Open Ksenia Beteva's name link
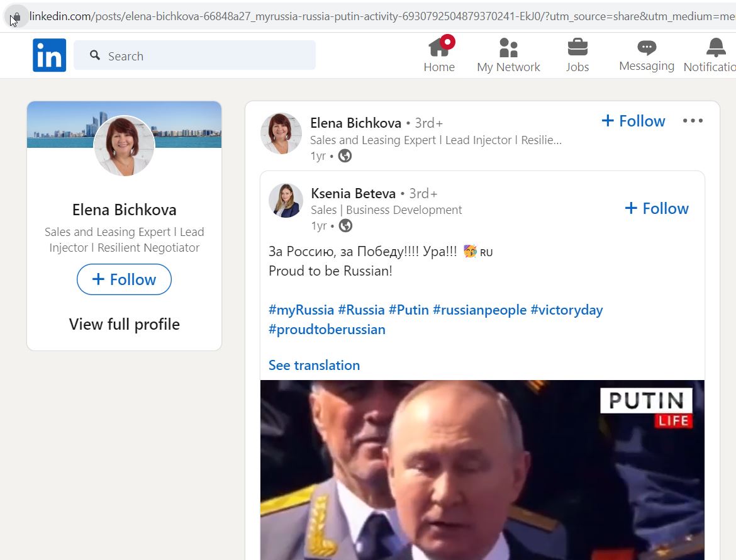 [x=354, y=193]
